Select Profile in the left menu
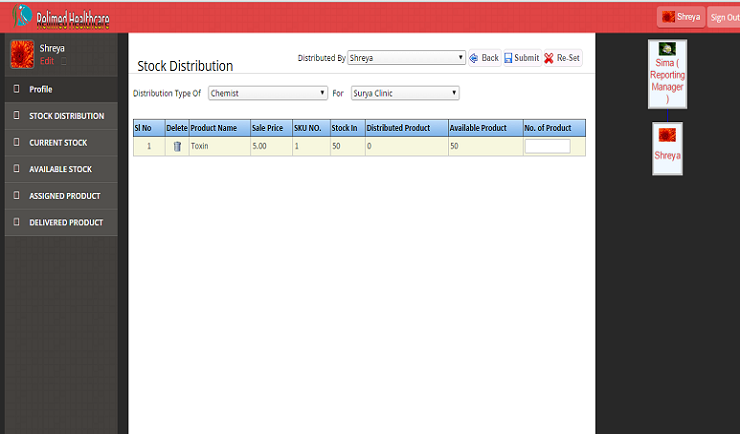Image resolution: width=740 pixels, height=434 pixels. pyautogui.click(x=41, y=89)
